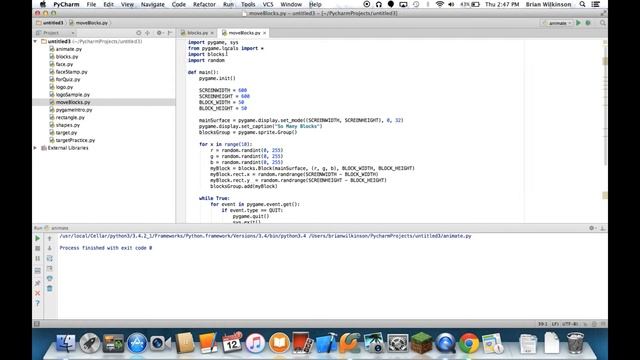Select faceStamp.py in project tree
This screenshot has height=360, width=640.
71,72
